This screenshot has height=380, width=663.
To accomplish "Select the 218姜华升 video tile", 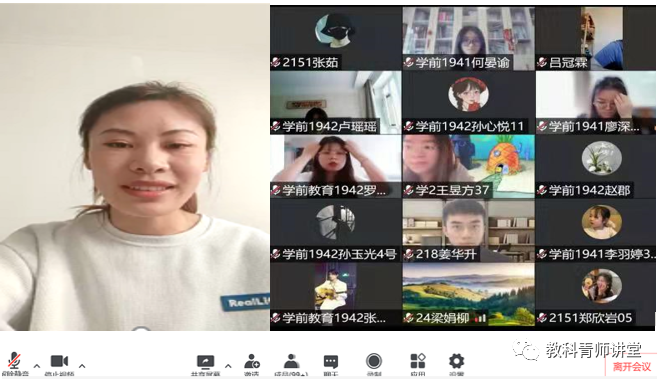I will pos(468,231).
